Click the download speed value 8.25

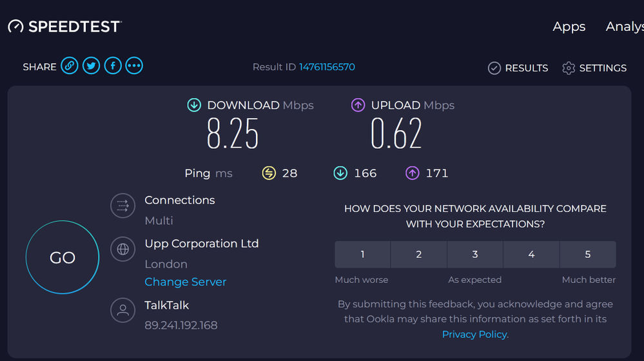point(233,133)
